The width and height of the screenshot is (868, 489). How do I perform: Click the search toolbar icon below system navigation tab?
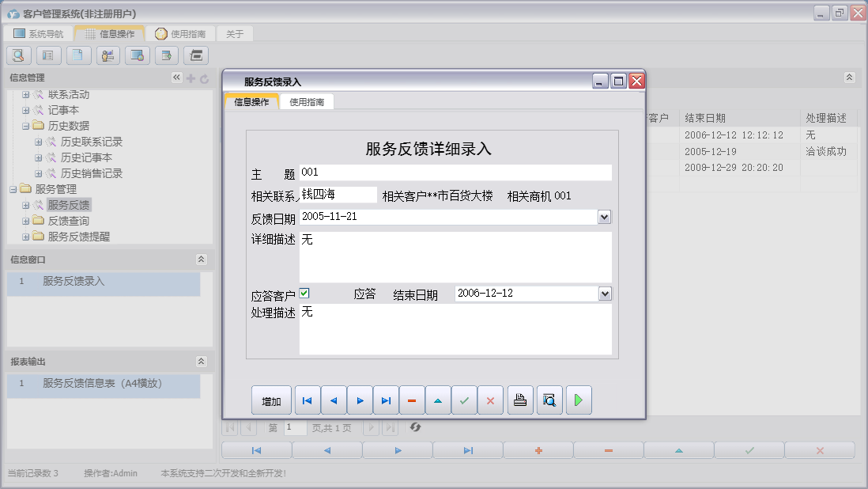19,55
